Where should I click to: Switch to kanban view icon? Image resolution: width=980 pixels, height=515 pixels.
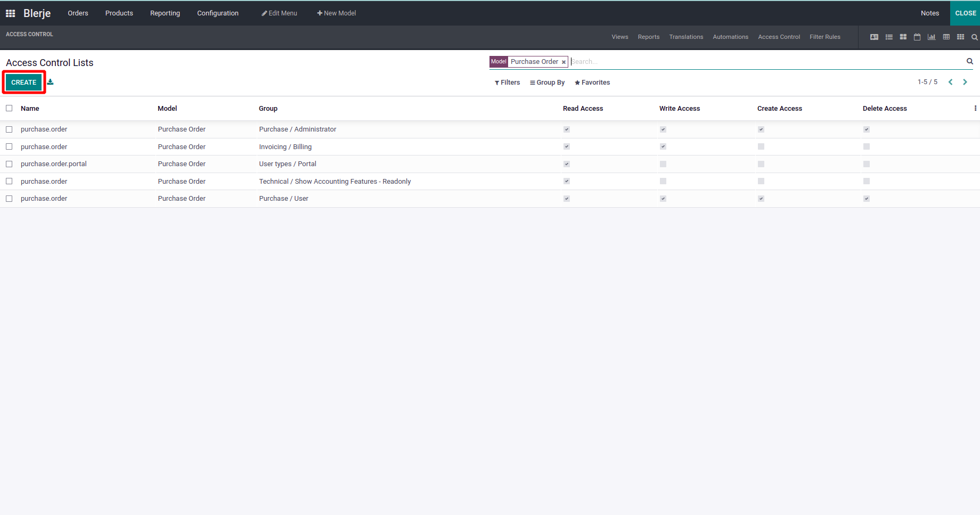pyautogui.click(x=903, y=37)
